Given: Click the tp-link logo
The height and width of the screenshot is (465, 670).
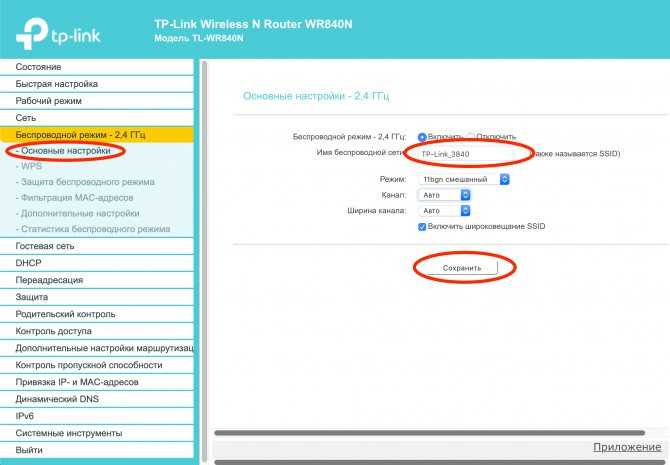Looking at the screenshot, I should pos(58,33).
